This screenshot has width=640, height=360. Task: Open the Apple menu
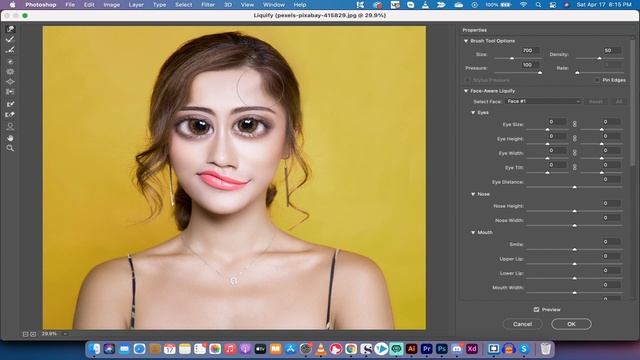12,5
